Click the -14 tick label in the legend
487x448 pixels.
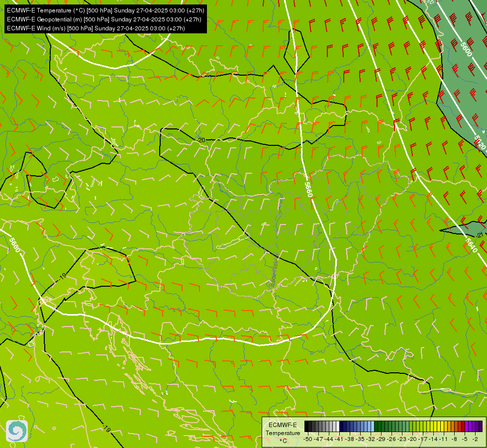(x=433, y=439)
